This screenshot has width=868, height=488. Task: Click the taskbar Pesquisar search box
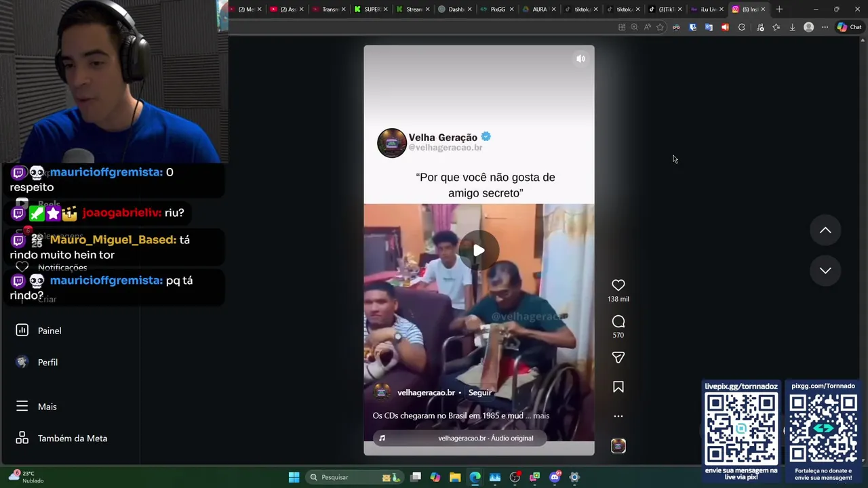pyautogui.click(x=354, y=477)
